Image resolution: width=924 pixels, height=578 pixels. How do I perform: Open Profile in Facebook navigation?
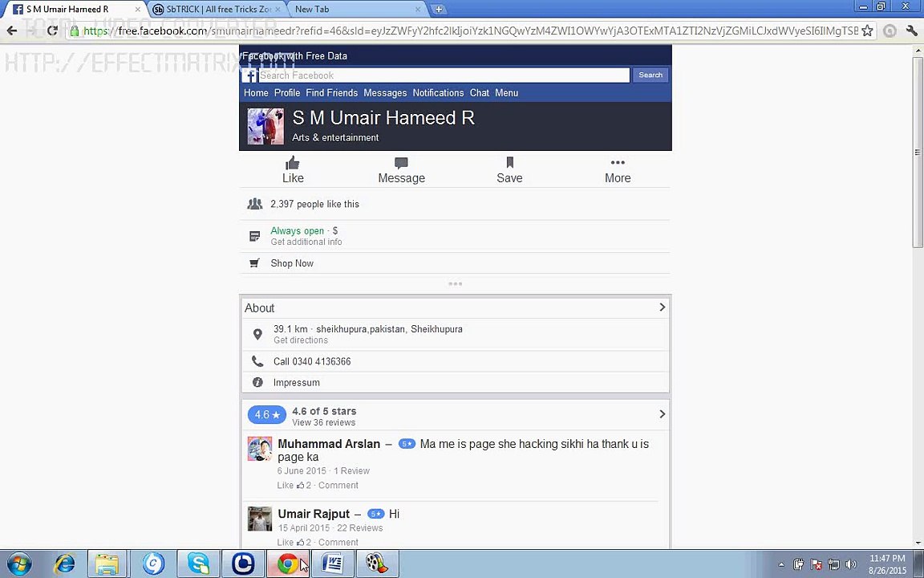287,92
